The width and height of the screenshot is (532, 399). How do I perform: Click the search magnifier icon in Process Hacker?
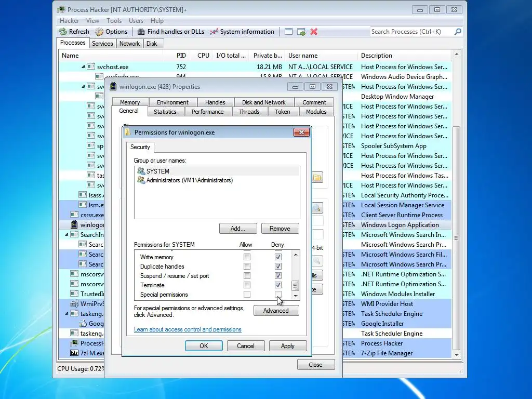coord(458,32)
